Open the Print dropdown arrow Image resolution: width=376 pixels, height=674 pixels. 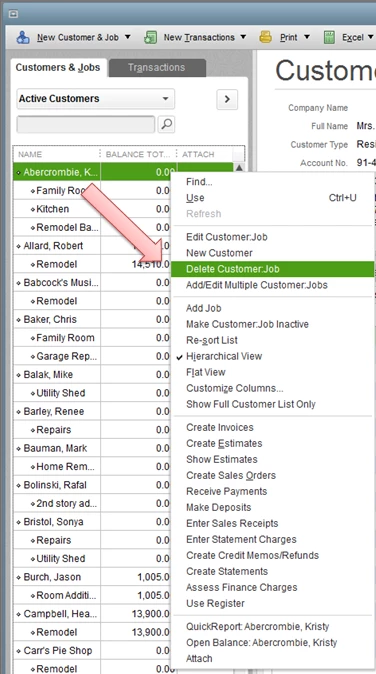point(307,37)
